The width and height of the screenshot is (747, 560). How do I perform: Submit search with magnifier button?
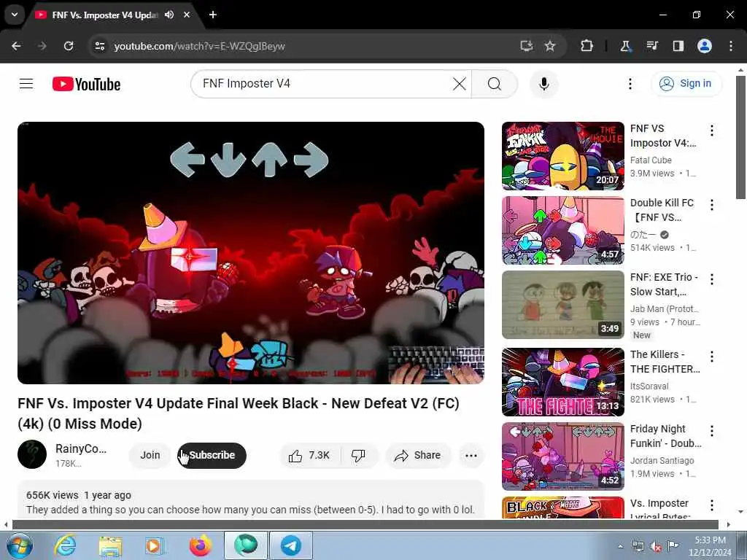pos(495,84)
